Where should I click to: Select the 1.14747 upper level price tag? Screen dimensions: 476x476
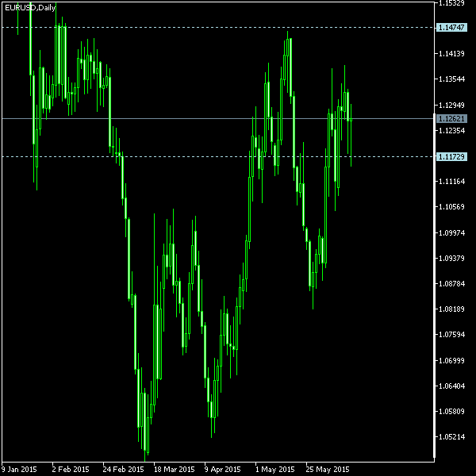pos(451,27)
